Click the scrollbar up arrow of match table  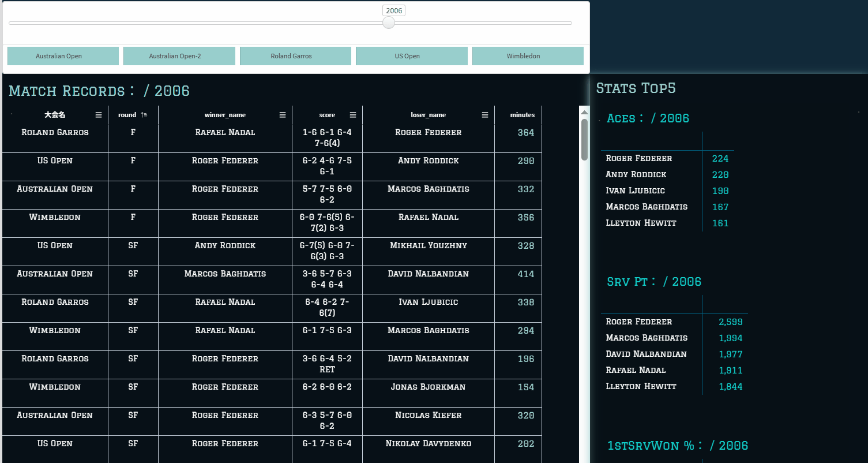click(x=584, y=112)
